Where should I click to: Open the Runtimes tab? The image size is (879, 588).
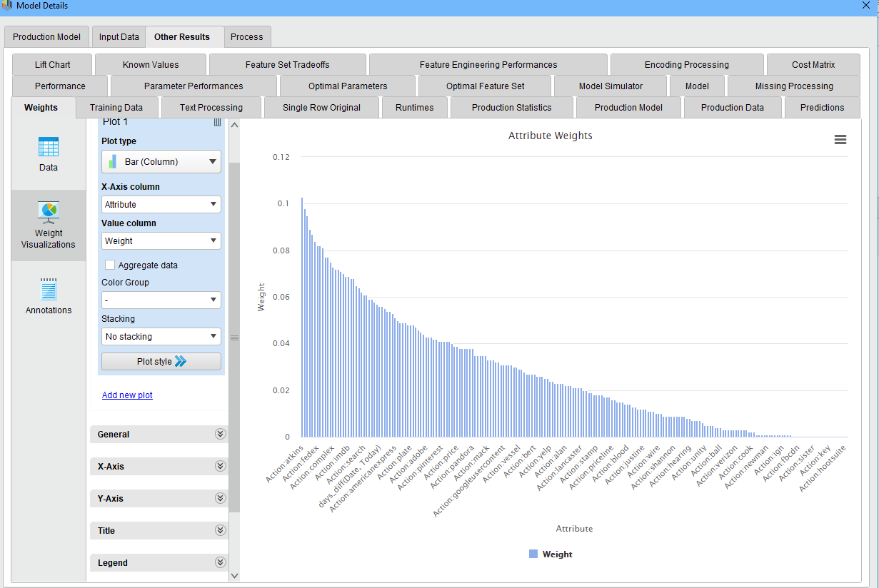(414, 108)
